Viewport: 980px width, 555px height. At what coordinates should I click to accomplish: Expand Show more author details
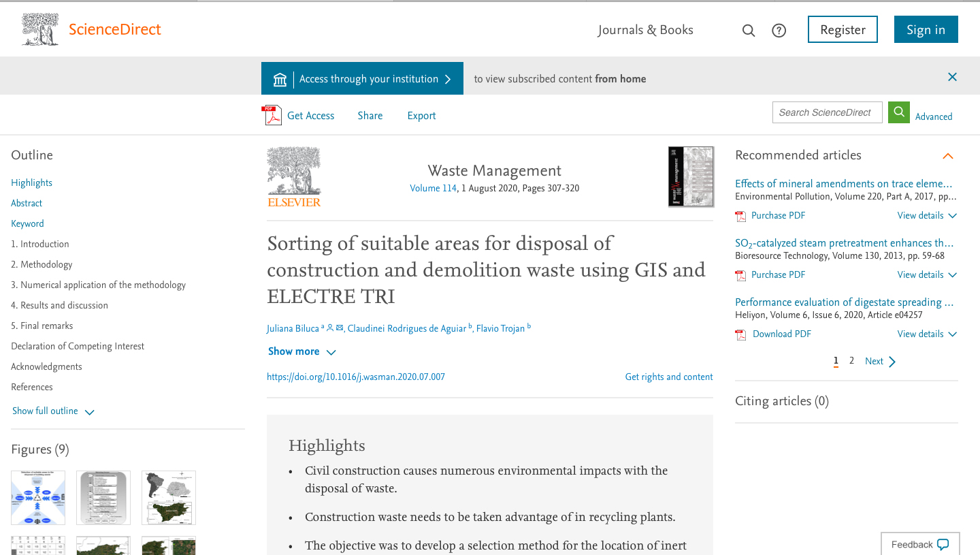click(302, 351)
